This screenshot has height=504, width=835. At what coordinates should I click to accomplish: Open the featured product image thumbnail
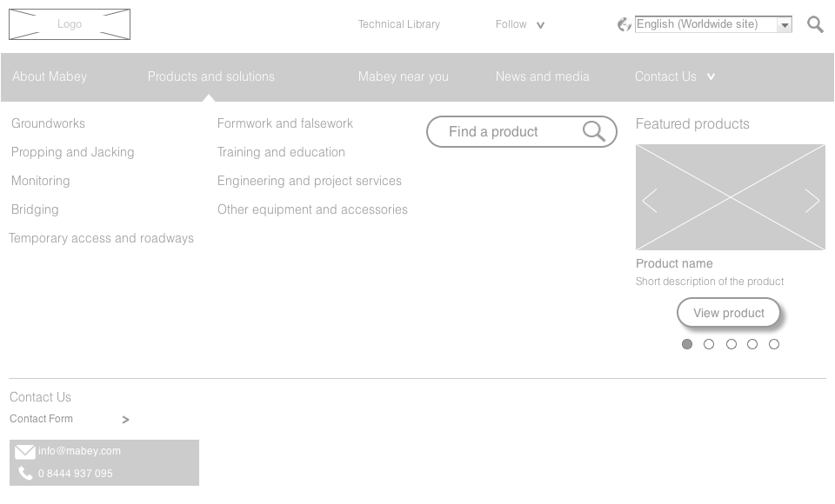(730, 197)
